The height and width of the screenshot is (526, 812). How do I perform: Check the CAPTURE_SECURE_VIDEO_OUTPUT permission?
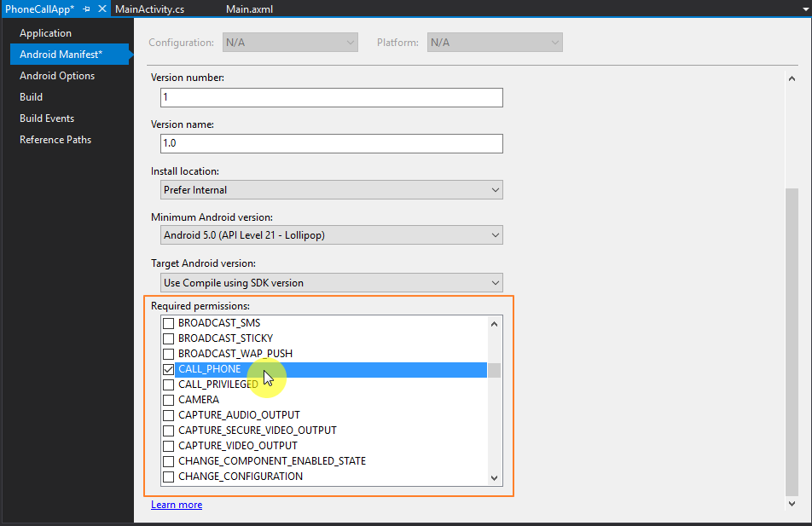[168, 431]
